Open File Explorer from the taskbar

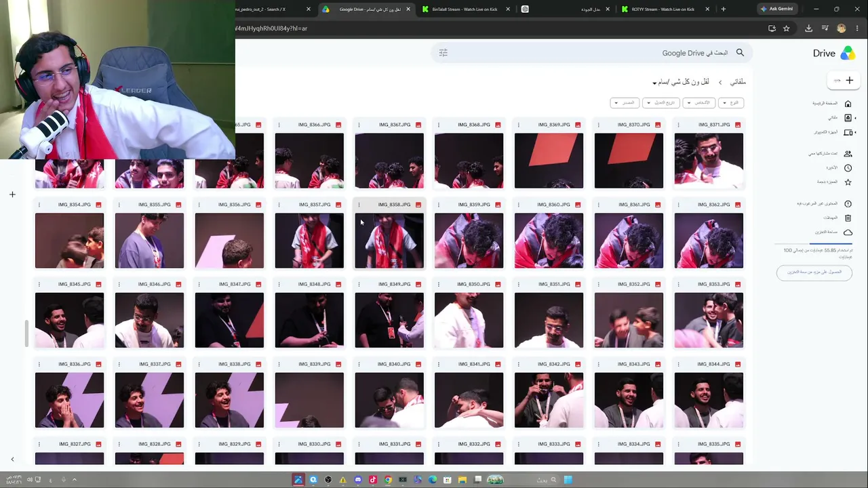(x=462, y=480)
